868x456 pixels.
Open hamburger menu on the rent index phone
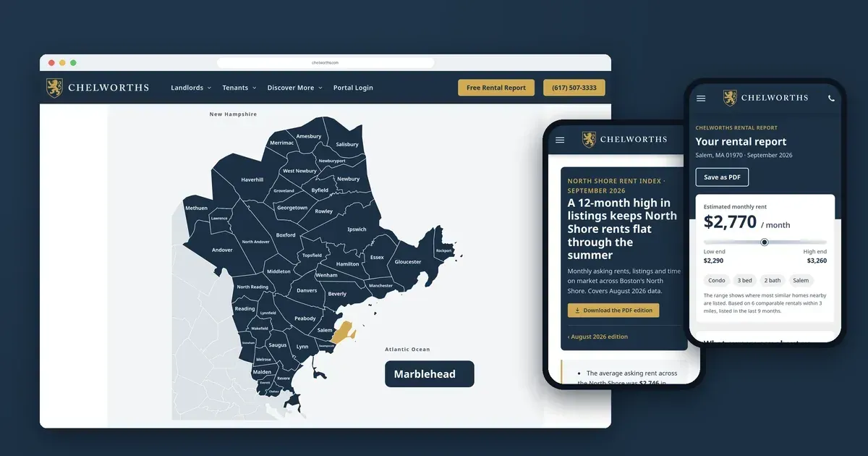pos(560,140)
